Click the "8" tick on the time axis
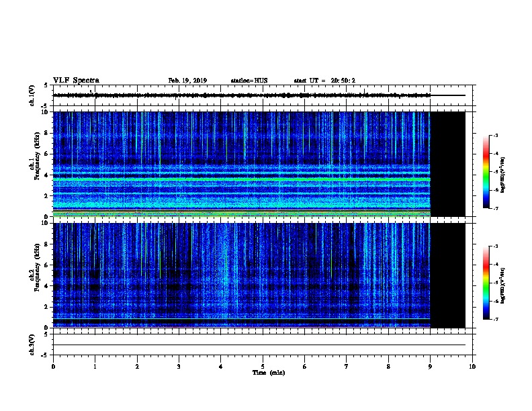This screenshot has height=411, width=532. click(388, 367)
